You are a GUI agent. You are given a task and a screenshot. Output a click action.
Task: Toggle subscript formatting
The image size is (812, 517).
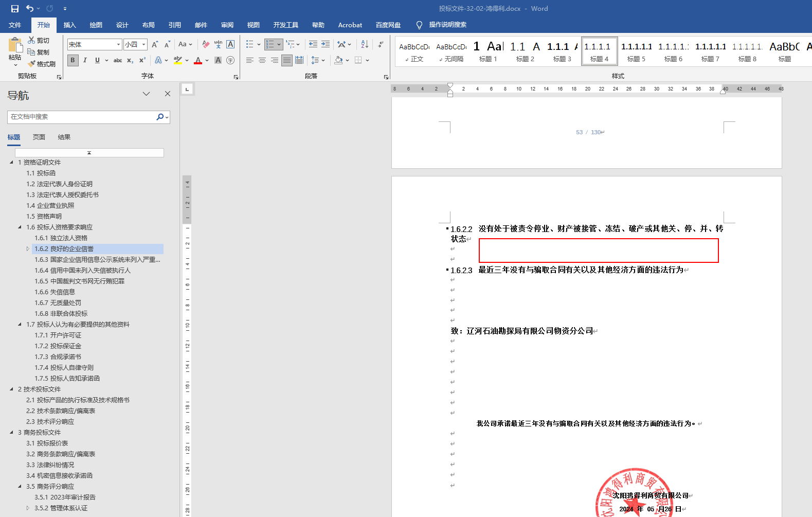(x=130, y=60)
